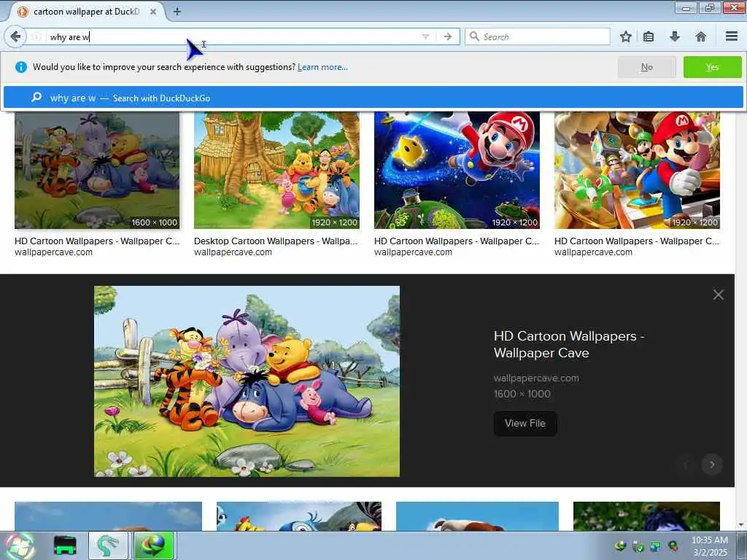Open the globe browser icon on taskbar
The height and width of the screenshot is (560, 747).
coord(153,545)
